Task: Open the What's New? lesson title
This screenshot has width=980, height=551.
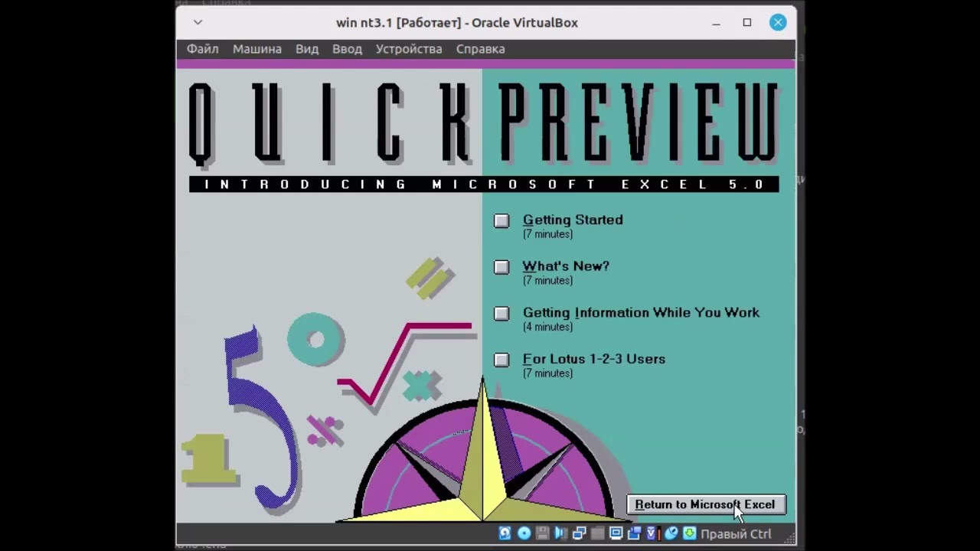Action: click(x=566, y=266)
